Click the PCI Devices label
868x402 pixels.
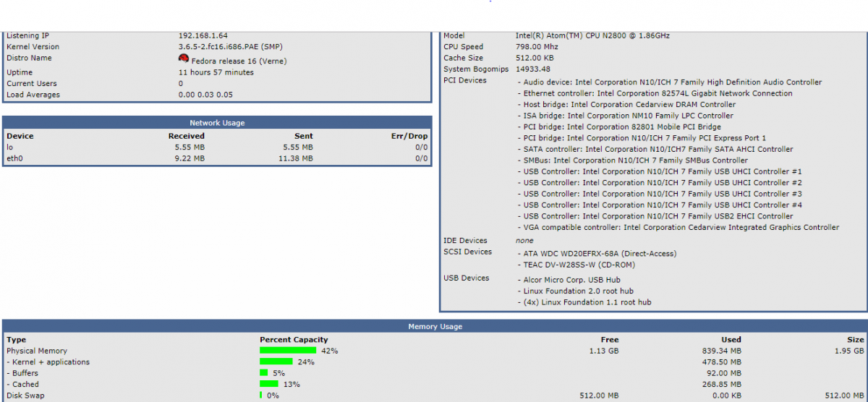pos(465,80)
